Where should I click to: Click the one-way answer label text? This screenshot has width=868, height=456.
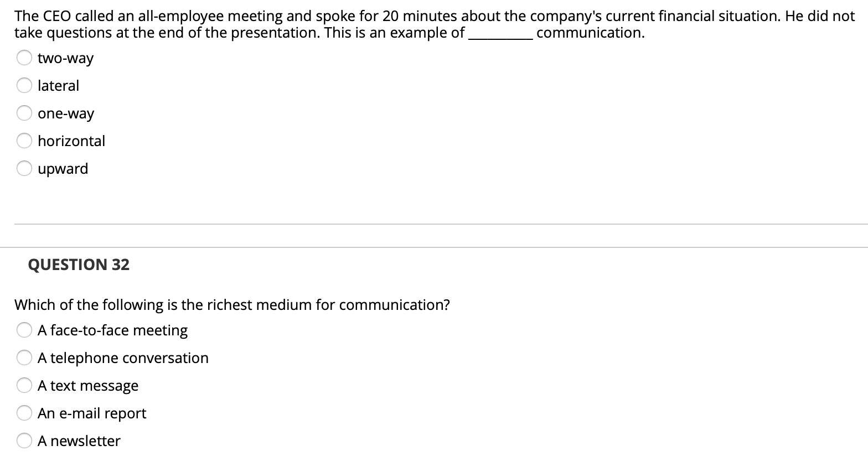click(66, 113)
